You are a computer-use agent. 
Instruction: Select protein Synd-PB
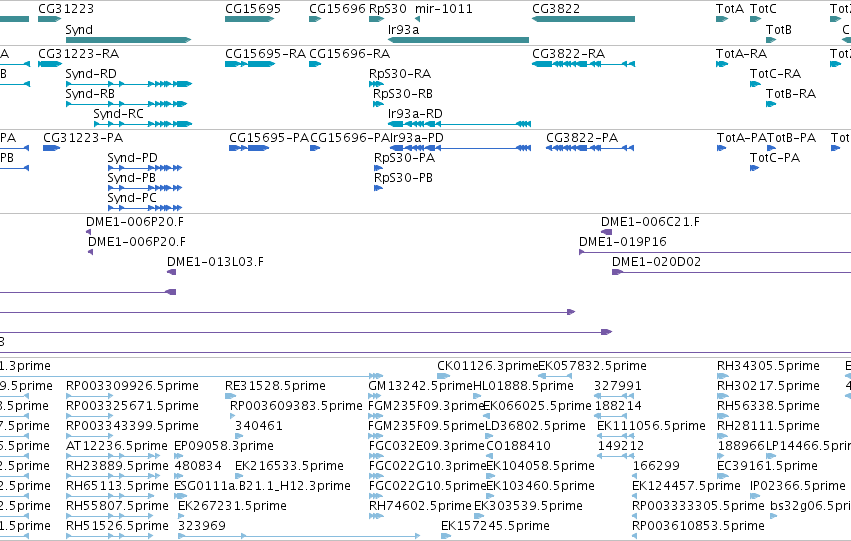pos(131,178)
